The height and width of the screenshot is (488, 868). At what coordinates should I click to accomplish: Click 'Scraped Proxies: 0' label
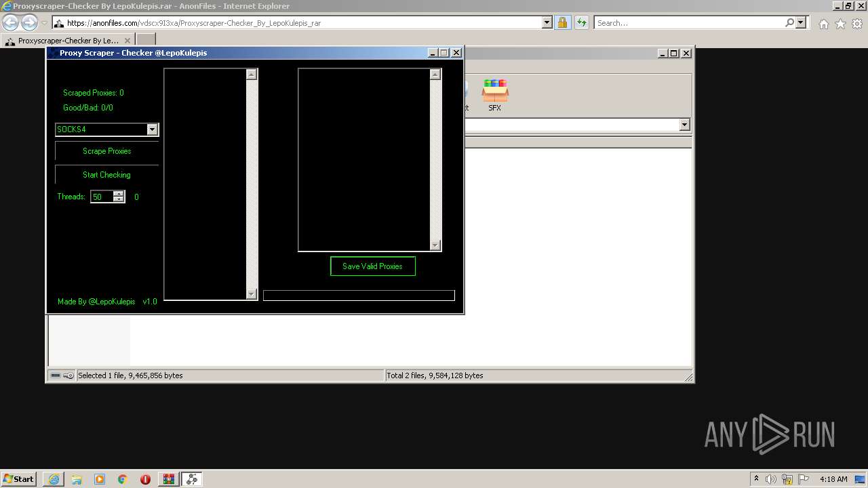coord(94,93)
